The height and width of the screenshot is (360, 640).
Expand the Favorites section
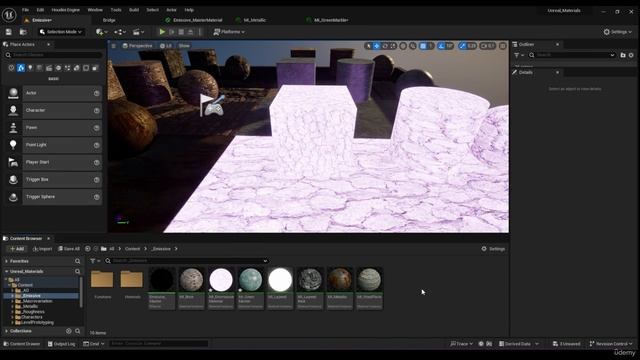(7, 261)
